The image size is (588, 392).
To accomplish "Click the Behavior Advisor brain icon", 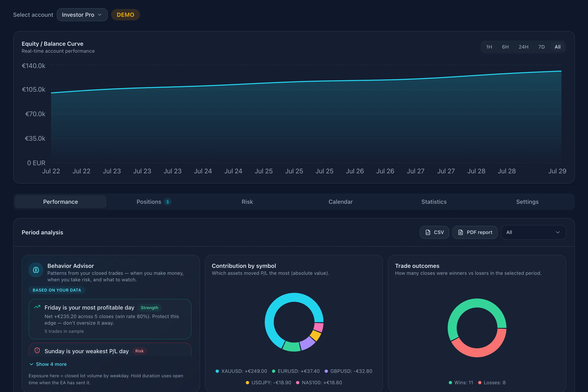I will point(36,270).
